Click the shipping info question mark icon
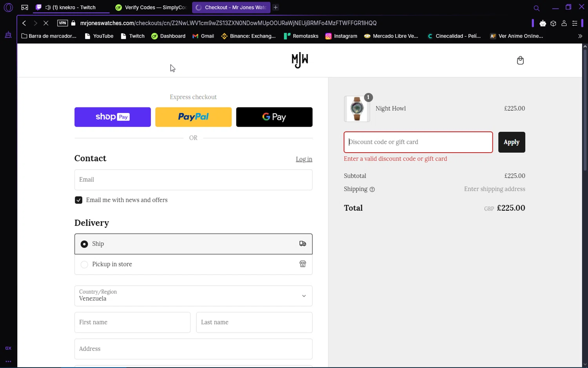This screenshot has height=368, width=588. click(372, 189)
